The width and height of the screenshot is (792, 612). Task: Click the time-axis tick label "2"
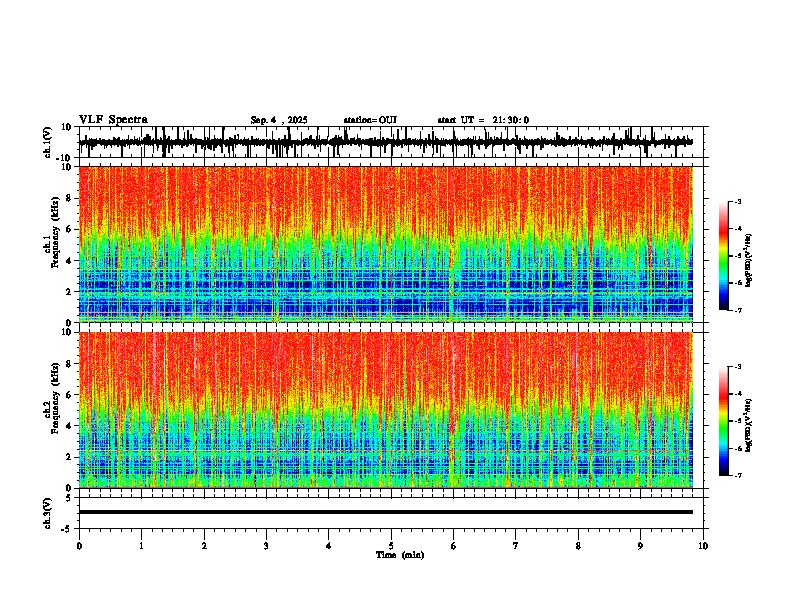tap(204, 546)
